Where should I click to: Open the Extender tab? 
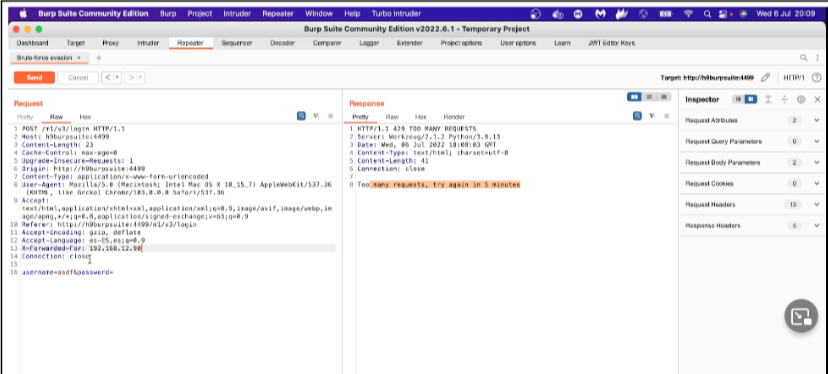[409, 43]
